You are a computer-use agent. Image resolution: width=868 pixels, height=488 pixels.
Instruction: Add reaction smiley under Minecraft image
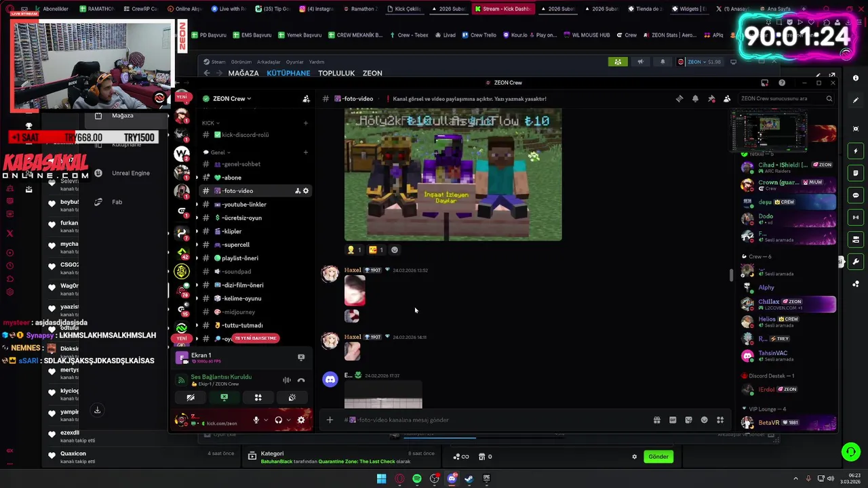[x=395, y=250]
